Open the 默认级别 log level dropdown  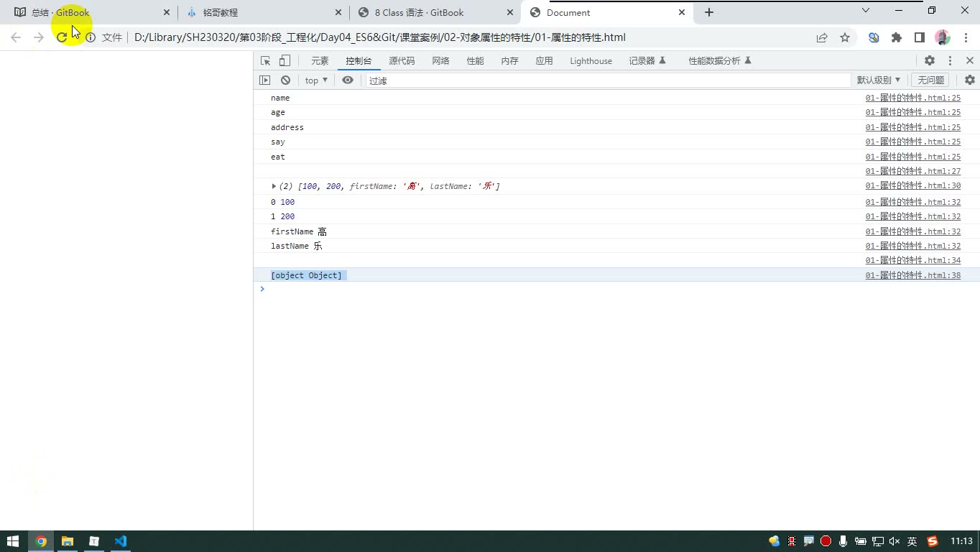coord(879,80)
